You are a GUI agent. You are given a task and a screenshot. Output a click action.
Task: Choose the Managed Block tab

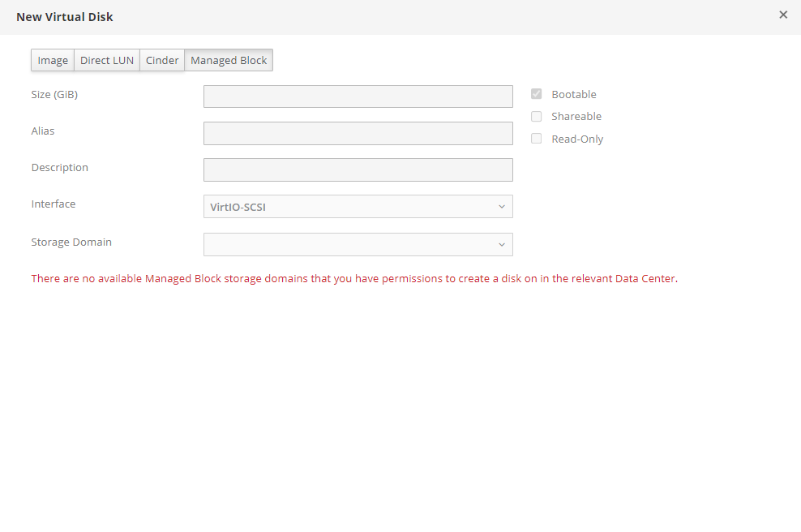coord(229,61)
